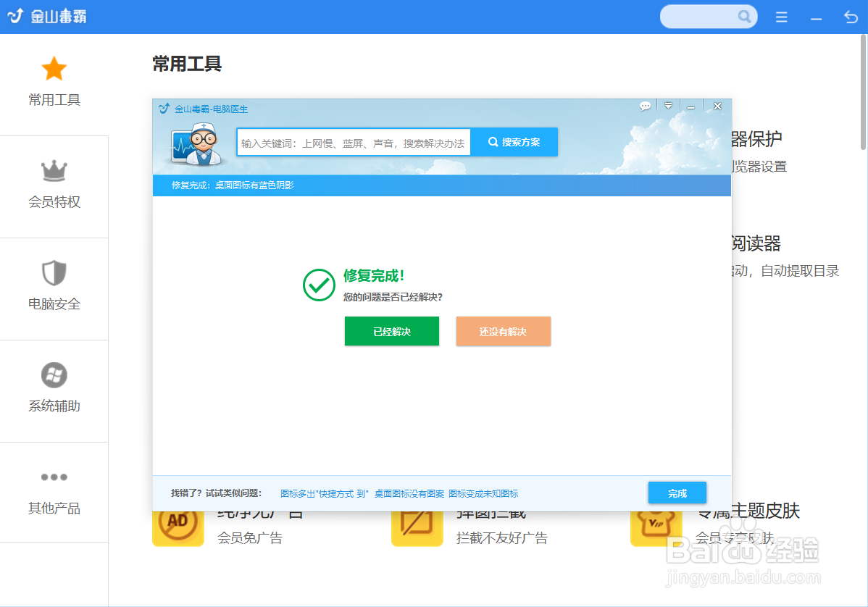Viewport: 868px width, 607px height.
Task: Click the magnifier in the top search bar
Action: (x=745, y=16)
